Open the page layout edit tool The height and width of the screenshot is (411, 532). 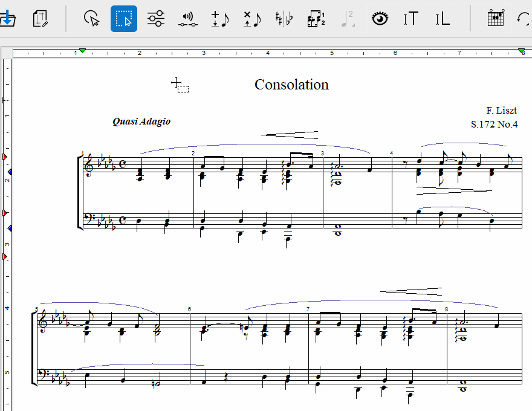(x=40, y=19)
